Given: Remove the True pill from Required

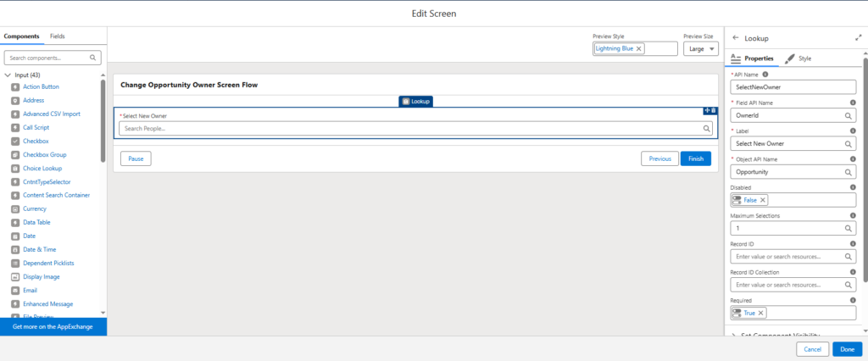Looking at the screenshot, I should (x=761, y=313).
